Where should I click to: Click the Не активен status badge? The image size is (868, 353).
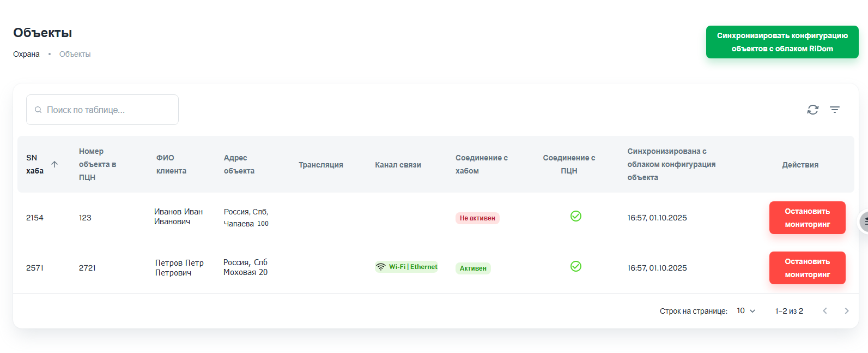pos(477,218)
